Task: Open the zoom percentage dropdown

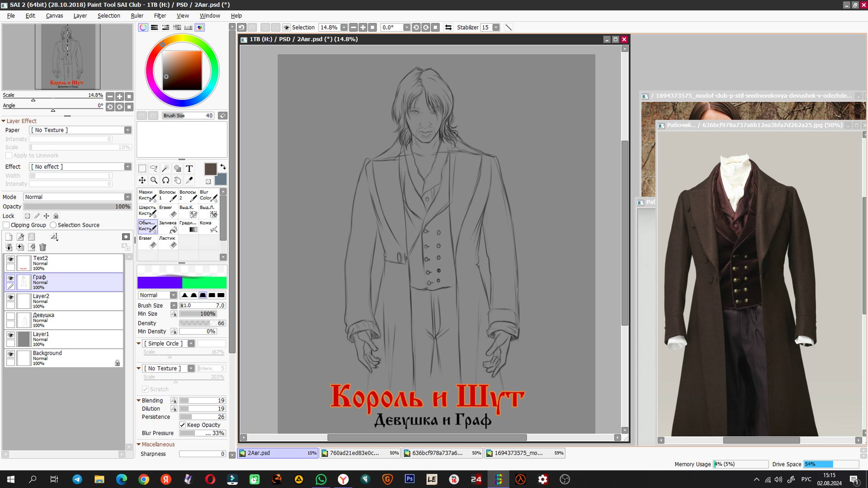Action: [x=344, y=28]
